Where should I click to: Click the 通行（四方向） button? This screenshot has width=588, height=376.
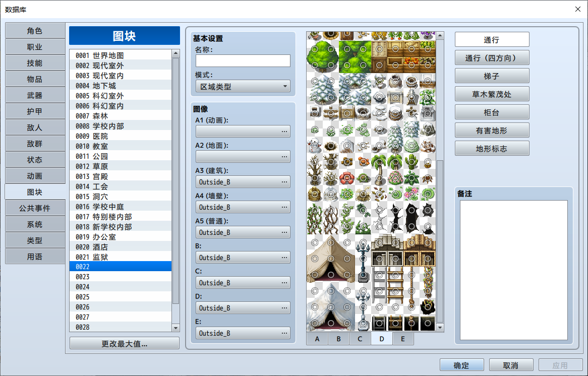(x=492, y=58)
